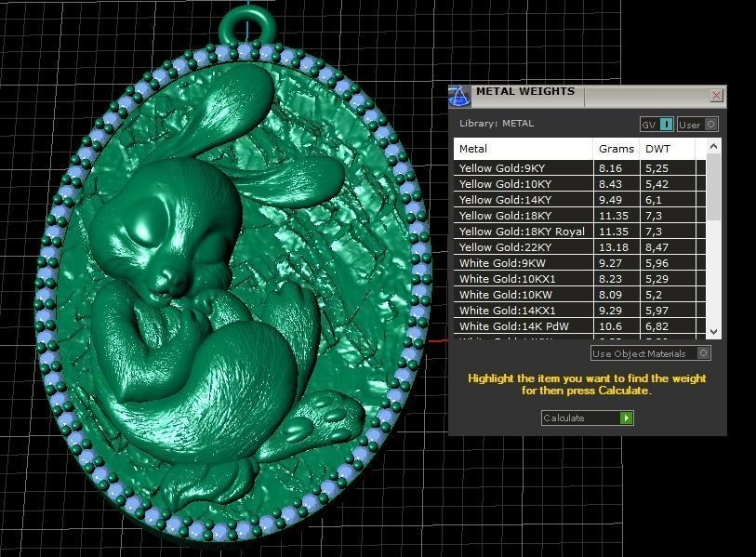Screen dimensions: 756x557
Task: Pick White Gold:14K PdW metal
Action: coord(523,326)
